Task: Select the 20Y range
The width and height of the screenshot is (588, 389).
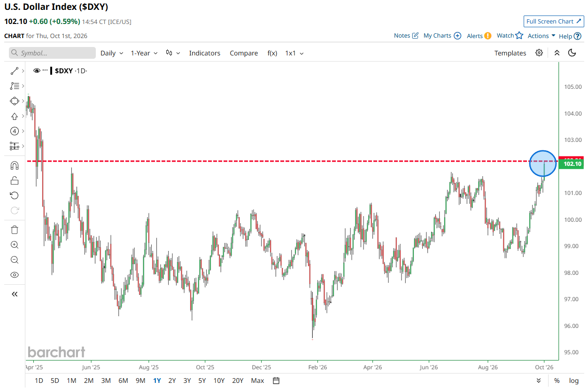Action: [238, 381]
